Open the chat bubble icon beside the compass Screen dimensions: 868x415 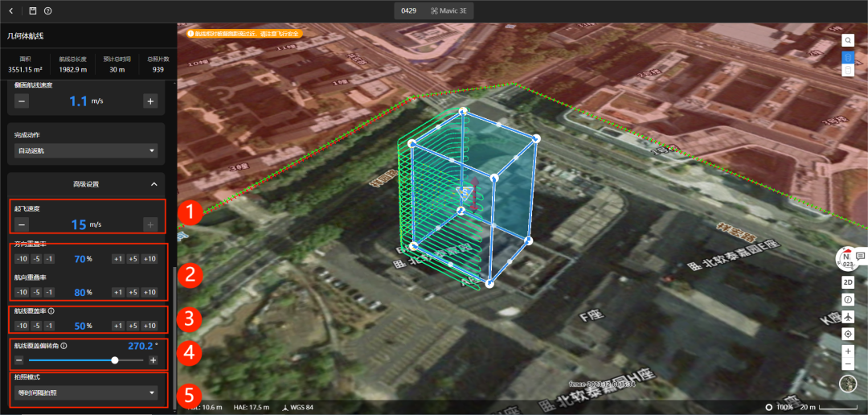tap(861, 256)
